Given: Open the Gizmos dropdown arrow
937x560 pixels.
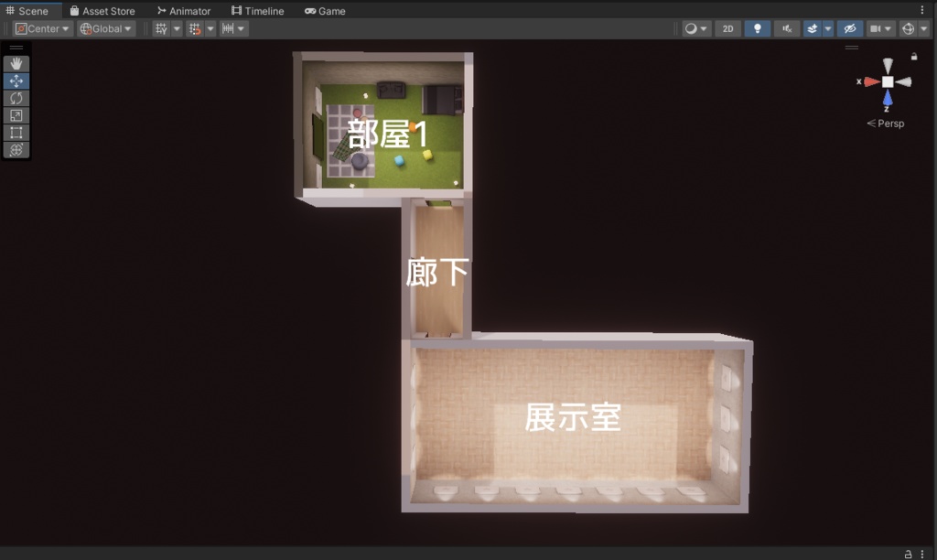Looking at the screenshot, I should (925, 28).
